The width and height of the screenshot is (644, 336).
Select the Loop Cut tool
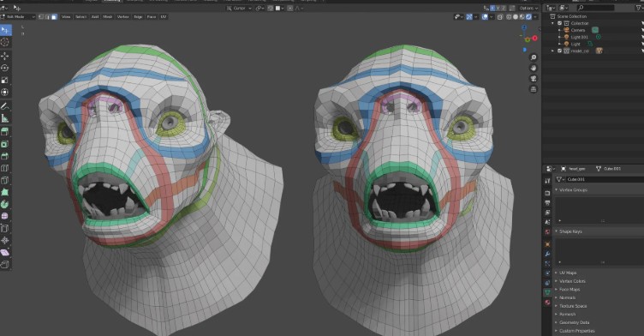(x=5, y=168)
